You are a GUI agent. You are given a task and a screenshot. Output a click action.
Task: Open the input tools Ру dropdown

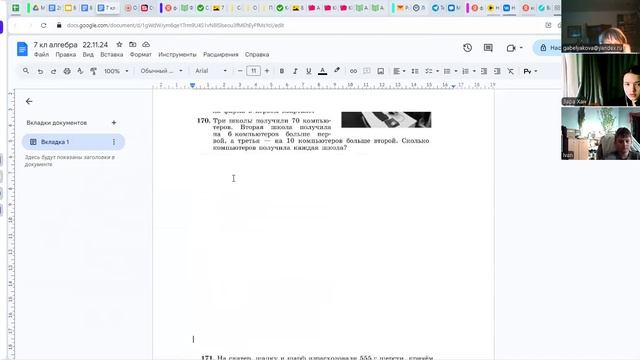coord(530,71)
